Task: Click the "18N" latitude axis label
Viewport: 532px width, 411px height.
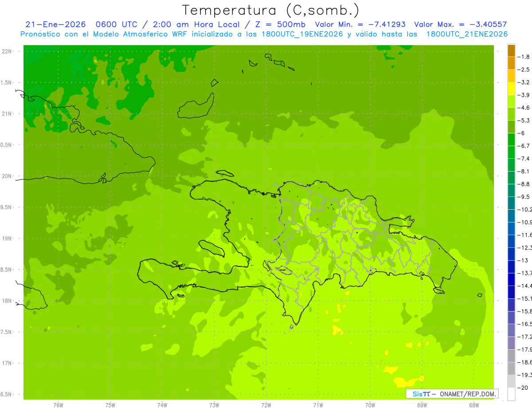Action: pyautogui.click(x=8, y=301)
